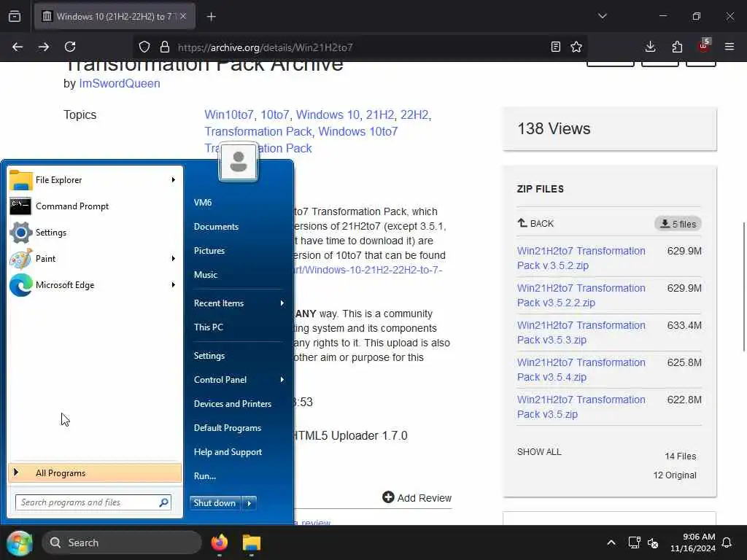
Task: Toggle reader view in the address bar
Action: pyautogui.click(x=555, y=47)
